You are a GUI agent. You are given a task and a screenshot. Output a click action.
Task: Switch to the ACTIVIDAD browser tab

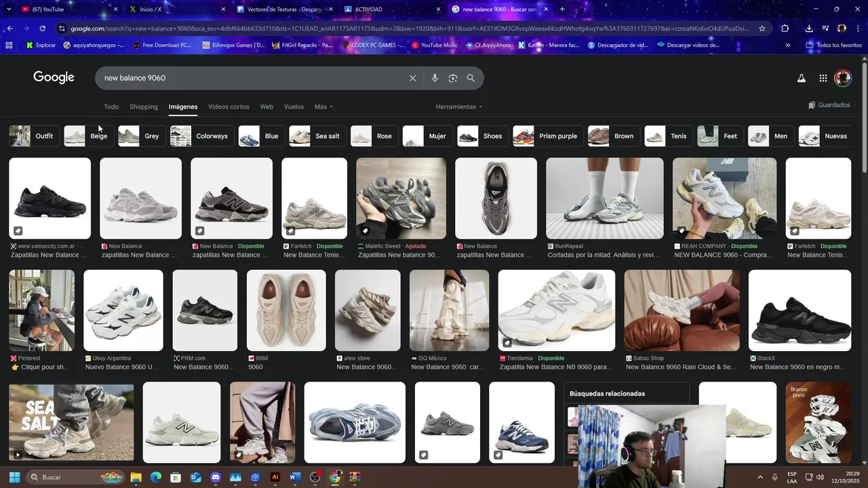click(x=392, y=9)
